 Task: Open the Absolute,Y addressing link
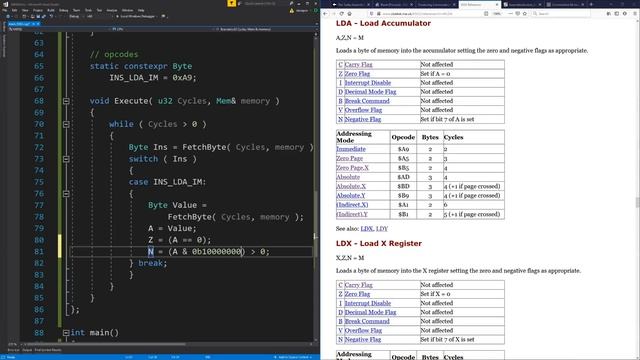tap(351, 196)
